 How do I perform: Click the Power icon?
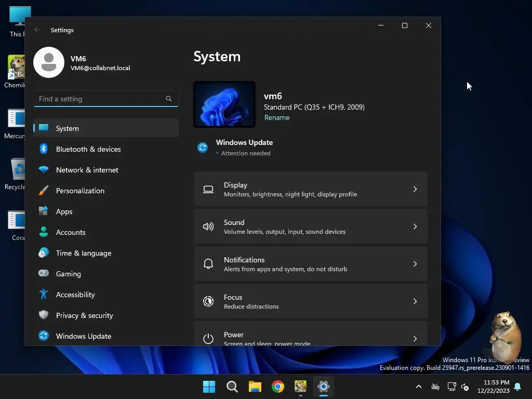(x=208, y=339)
